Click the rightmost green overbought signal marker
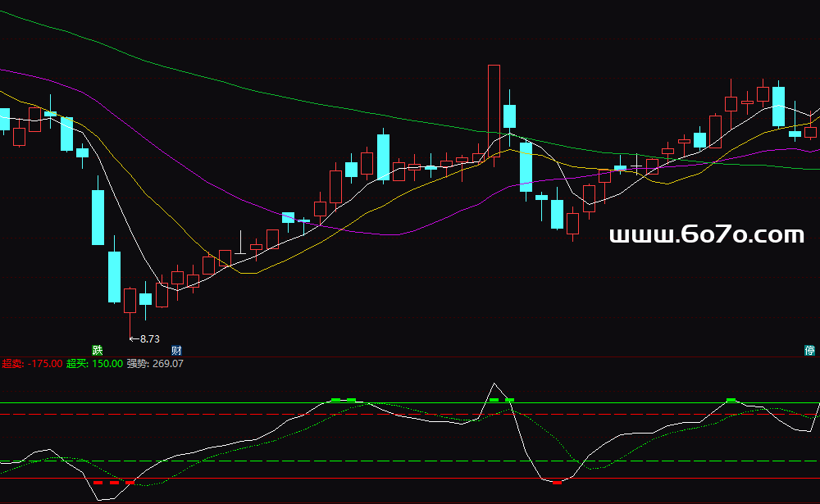 pos(731,399)
